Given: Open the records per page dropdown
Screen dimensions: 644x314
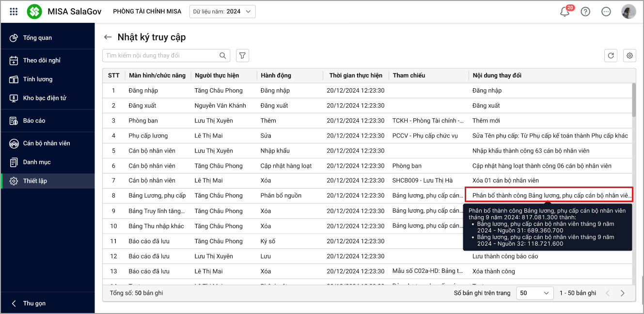Looking at the screenshot, I should click(534, 293).
